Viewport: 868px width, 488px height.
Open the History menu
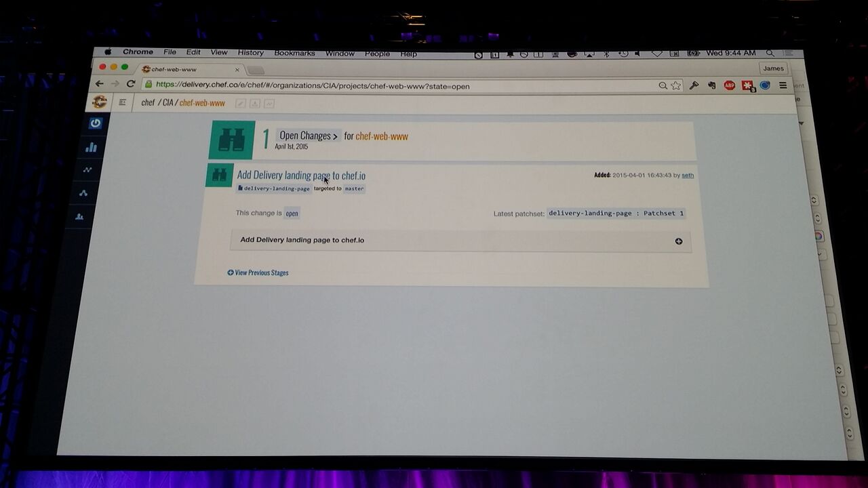(250, 52)
